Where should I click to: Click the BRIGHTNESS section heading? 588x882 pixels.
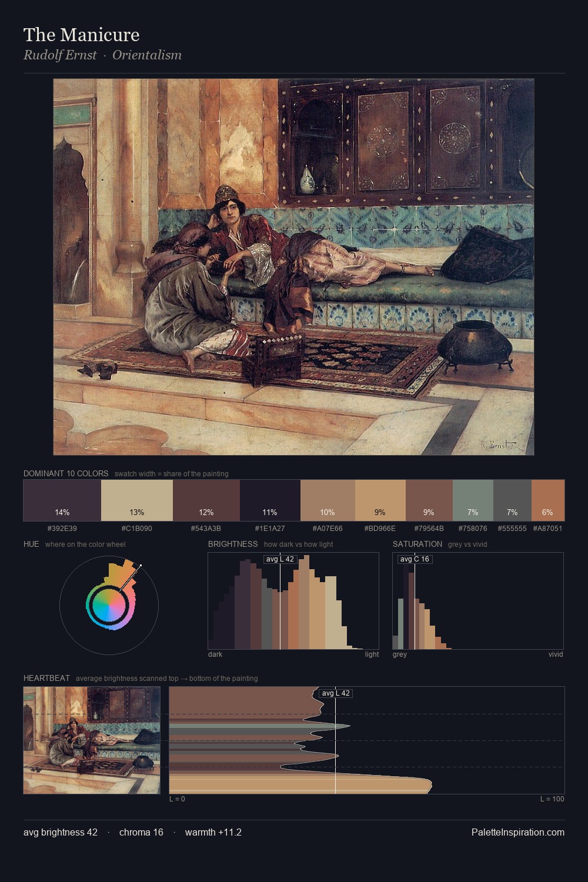coord(233,544)
